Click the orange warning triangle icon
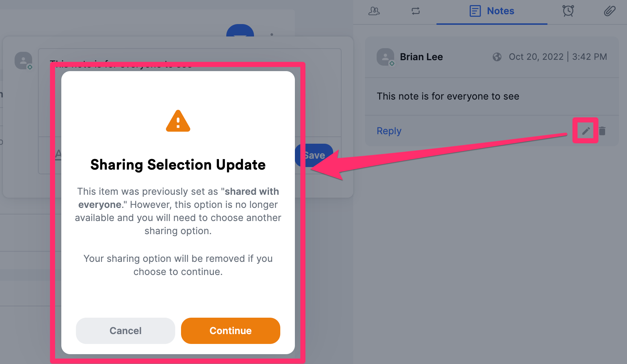The image size is (627, 364). click(178, 121)
